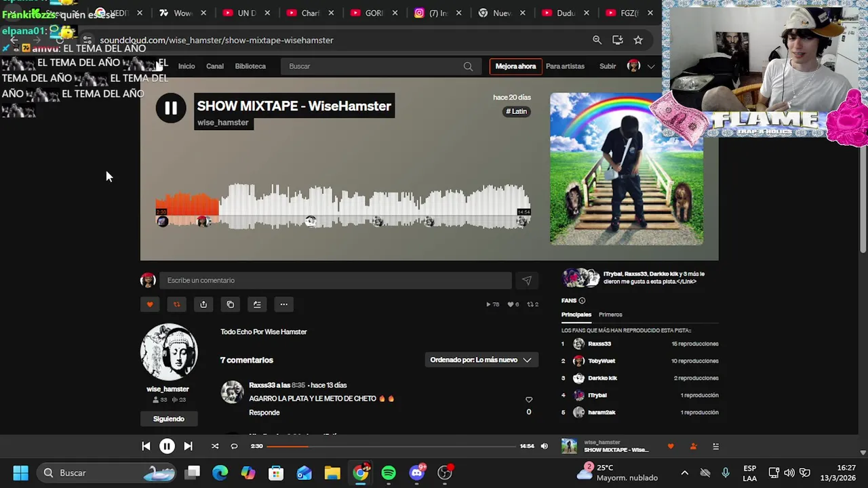This screenshot has width=868, height=488.
Task: Seek using the bottom player progress bar
Action: [x=391, y=446]
